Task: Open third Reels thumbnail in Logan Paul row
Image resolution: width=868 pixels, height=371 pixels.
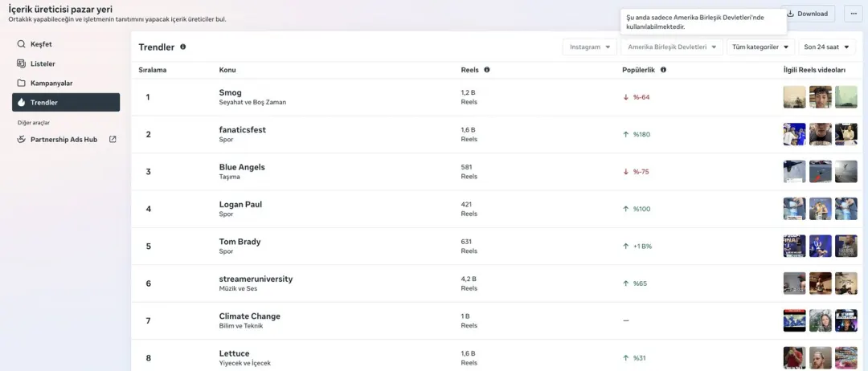Action: (x=845, y=209)
